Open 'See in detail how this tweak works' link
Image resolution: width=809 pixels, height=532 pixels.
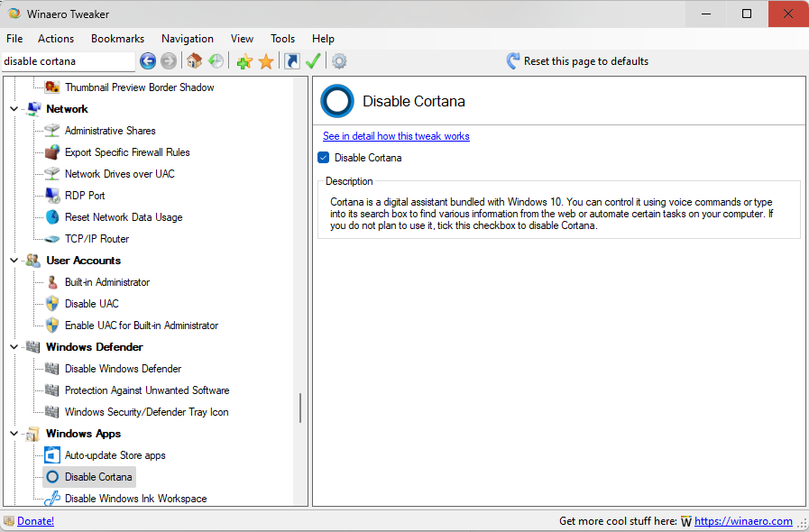(x=396, y=136)
